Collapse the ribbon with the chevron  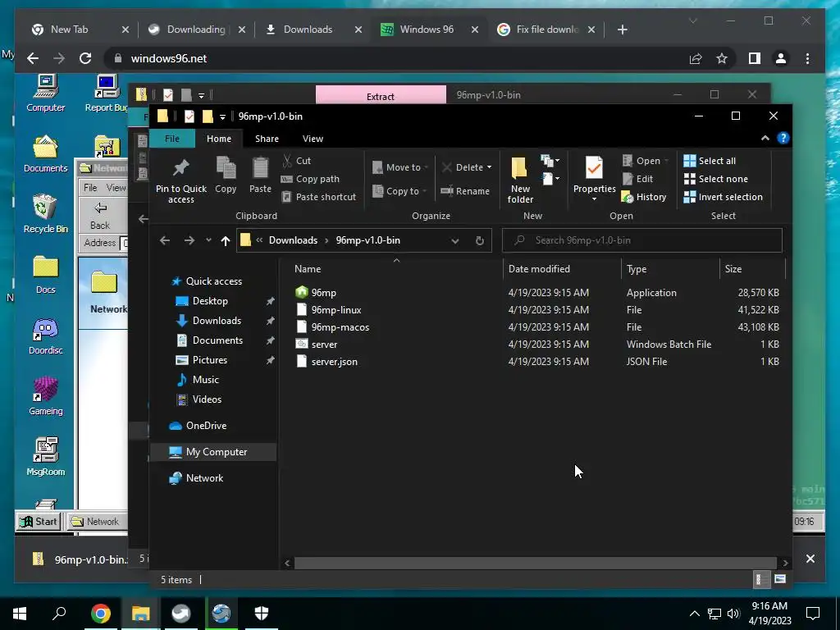tap(765, 138)
